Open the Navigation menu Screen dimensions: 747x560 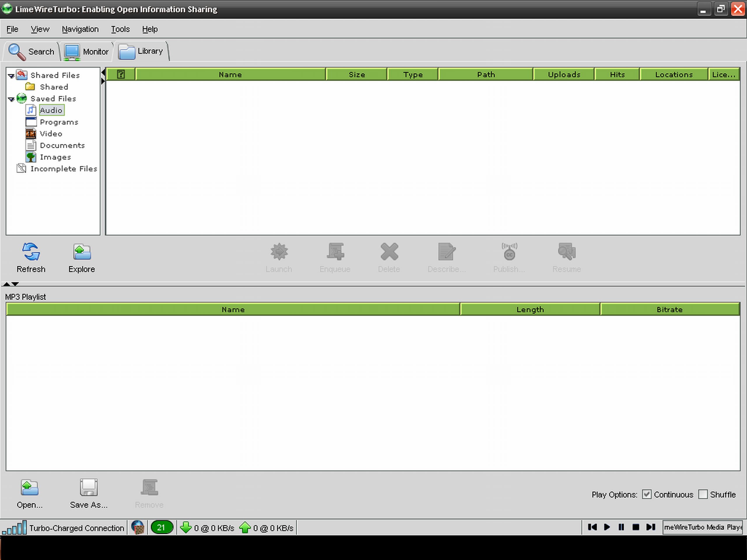(x=79, y=28)
